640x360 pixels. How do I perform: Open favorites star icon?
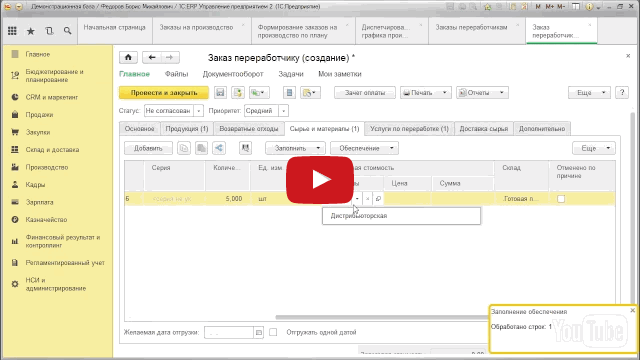click(31, 31)
